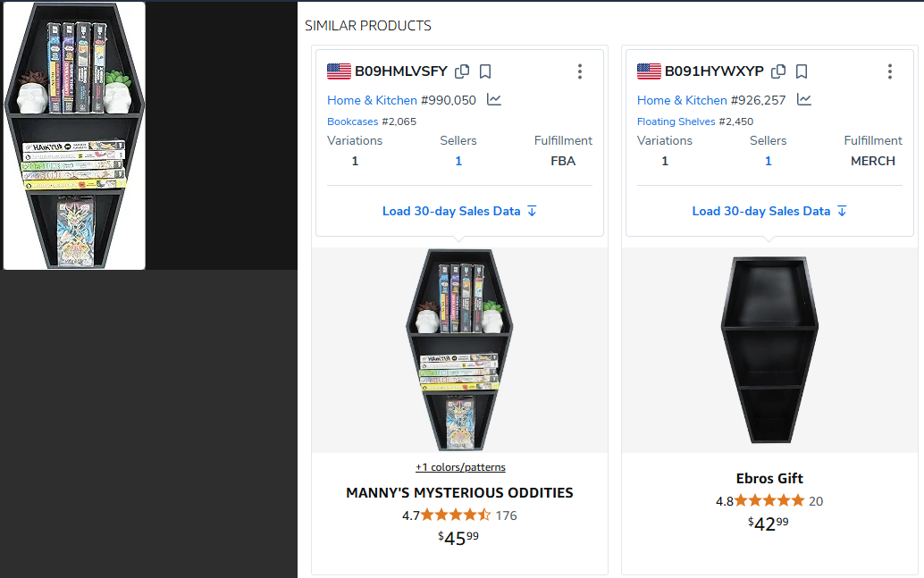
Task: Open Bookcases subcategory link
Action: (x=352, y=121)
